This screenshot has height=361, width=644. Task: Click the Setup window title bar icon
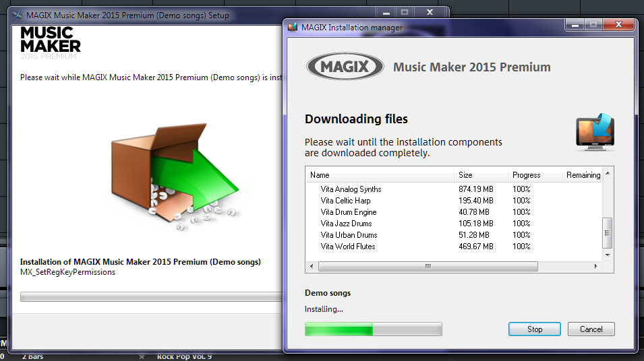(18, 15)
